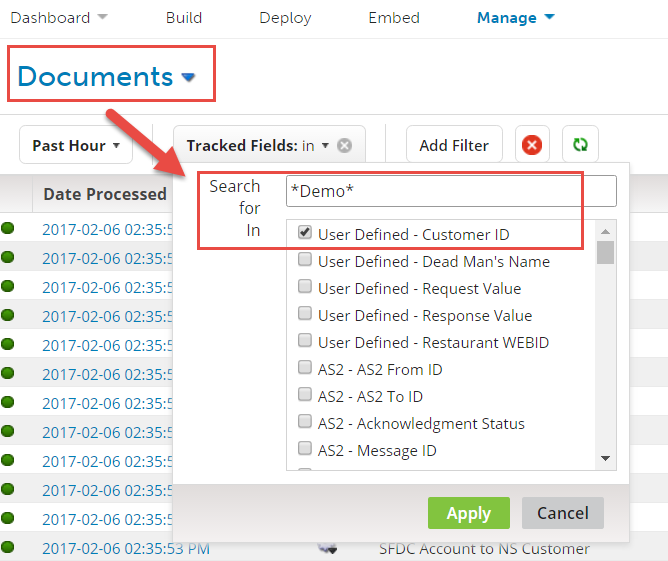Viewport: 668px width, 561px height.
Task: Tick the AS2 - Acknowledgment Status checkbox
Action: click(305, 423)
